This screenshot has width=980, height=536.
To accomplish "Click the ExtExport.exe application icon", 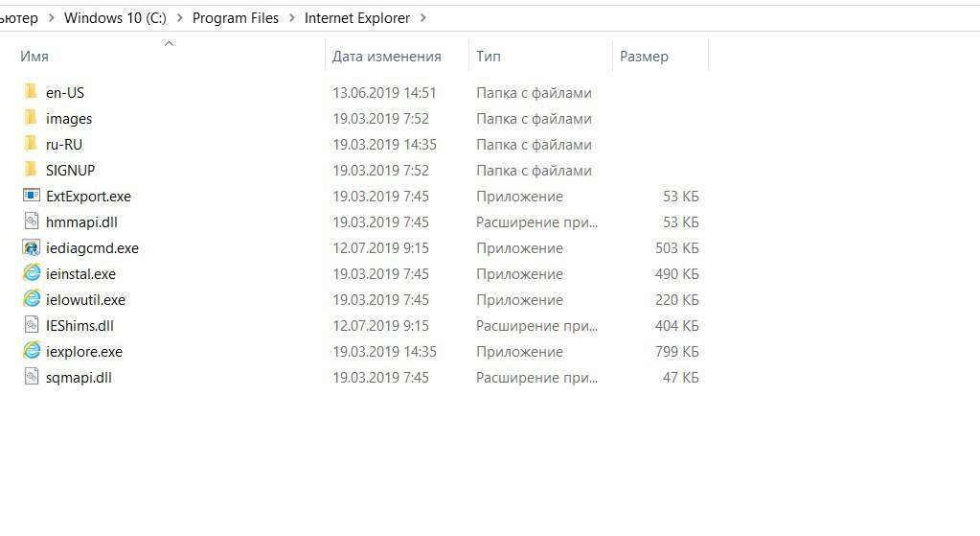I will tap(32, 196).
